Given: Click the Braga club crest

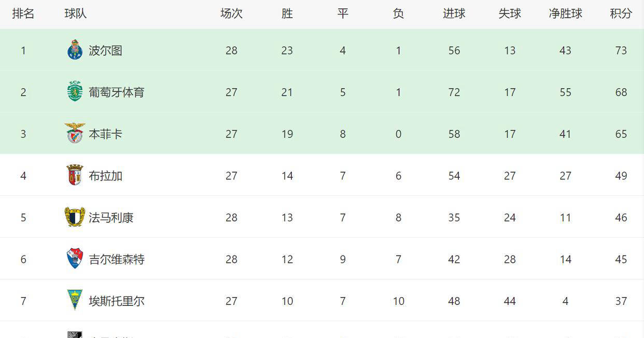Looking at the screenshot, I should pyautogui.click(x=75, y=175).
